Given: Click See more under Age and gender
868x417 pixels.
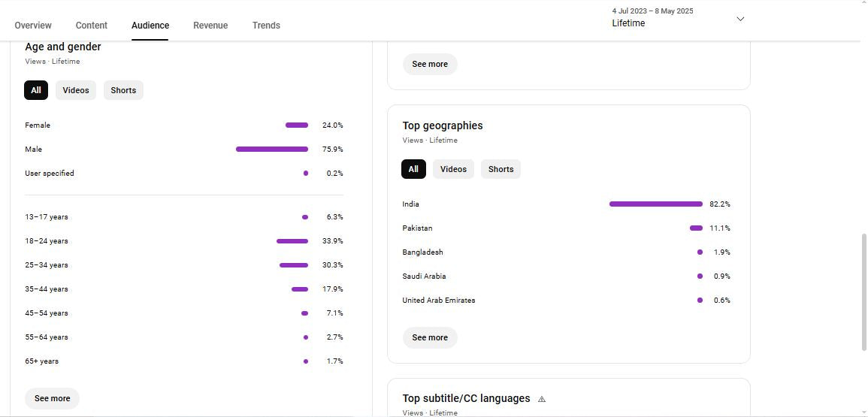Looking at the screenshot, I should click(x=53, y=398).
